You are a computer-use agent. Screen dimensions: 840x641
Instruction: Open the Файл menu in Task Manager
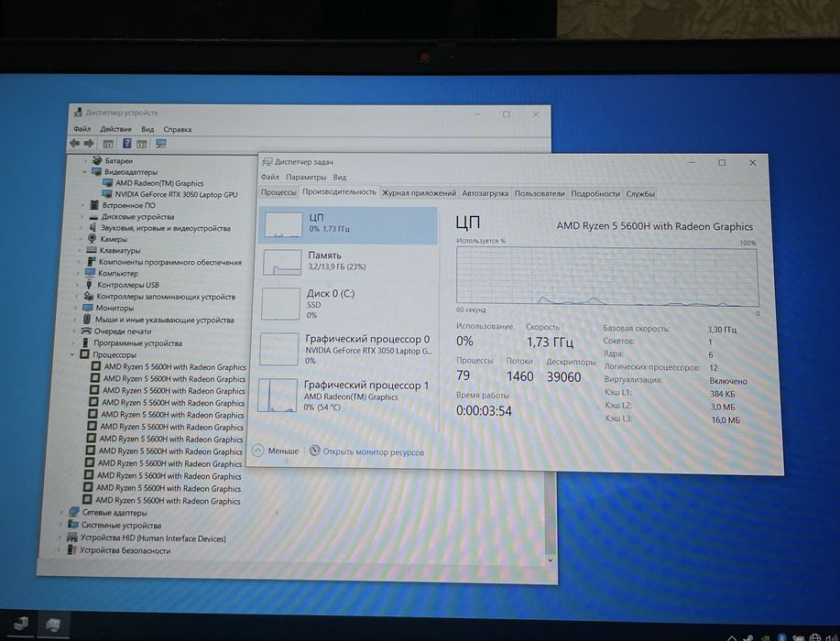click(x=270, y=177)
